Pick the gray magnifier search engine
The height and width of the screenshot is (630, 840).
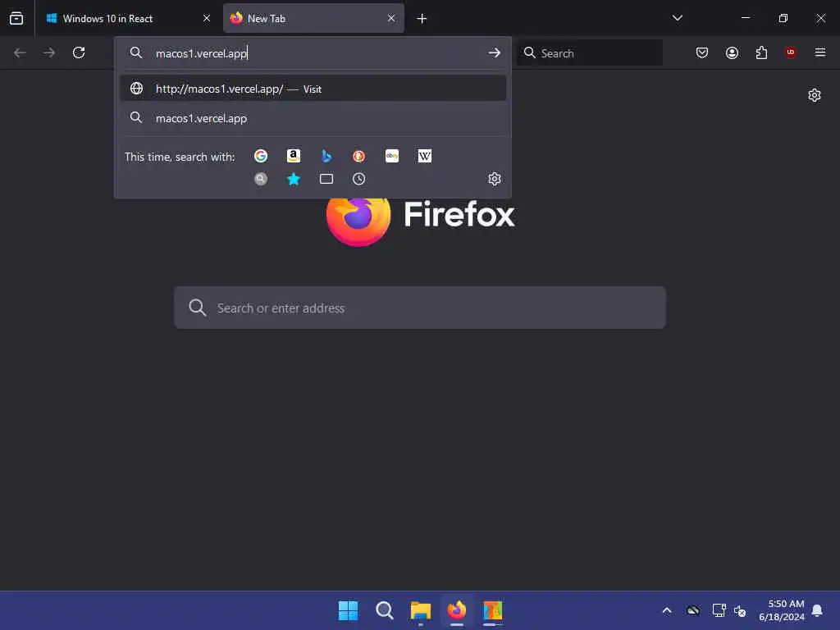[261, 179]
